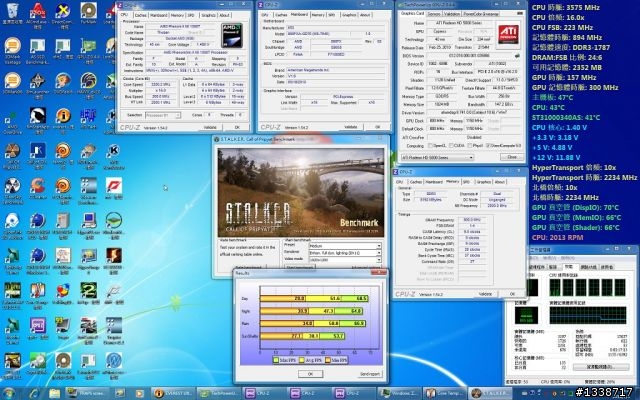Click the 'CPU FSB: 223 MHz' overlay line
640x400 pixels.
(x=562, y=28)
